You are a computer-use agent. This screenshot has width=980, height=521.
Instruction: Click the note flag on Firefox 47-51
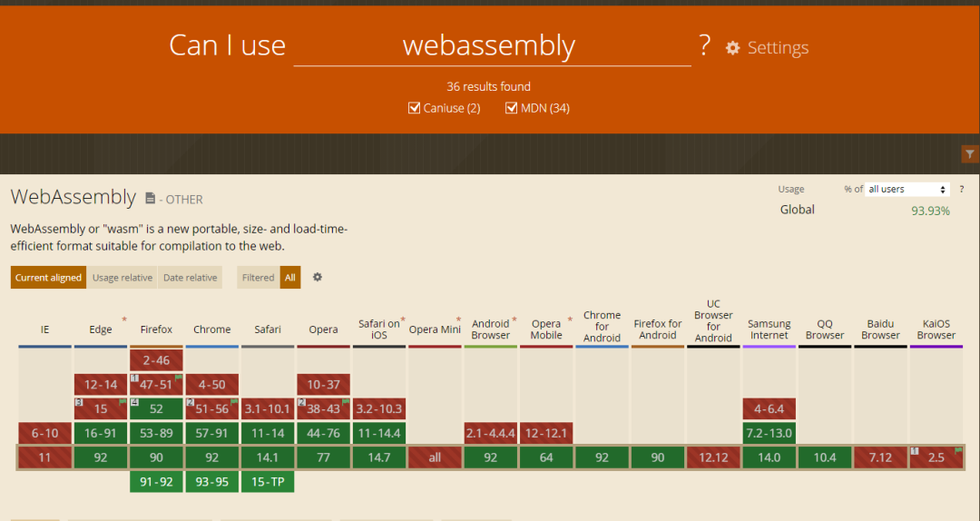179,378
